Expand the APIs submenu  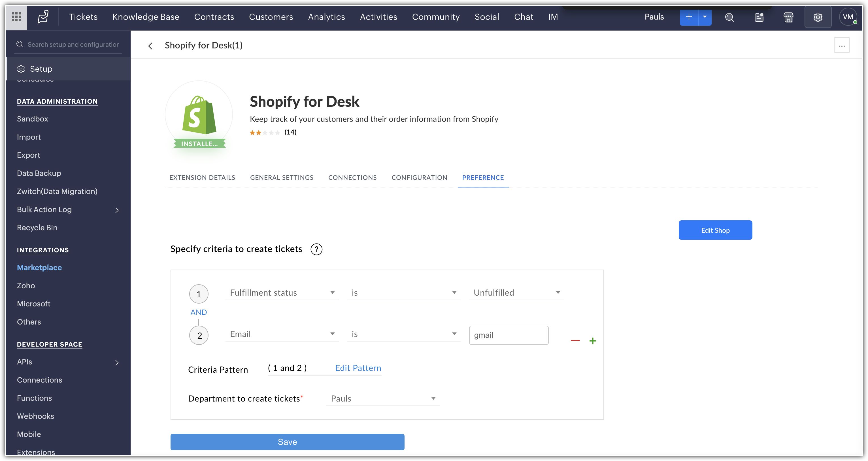(x=117, y=363)
